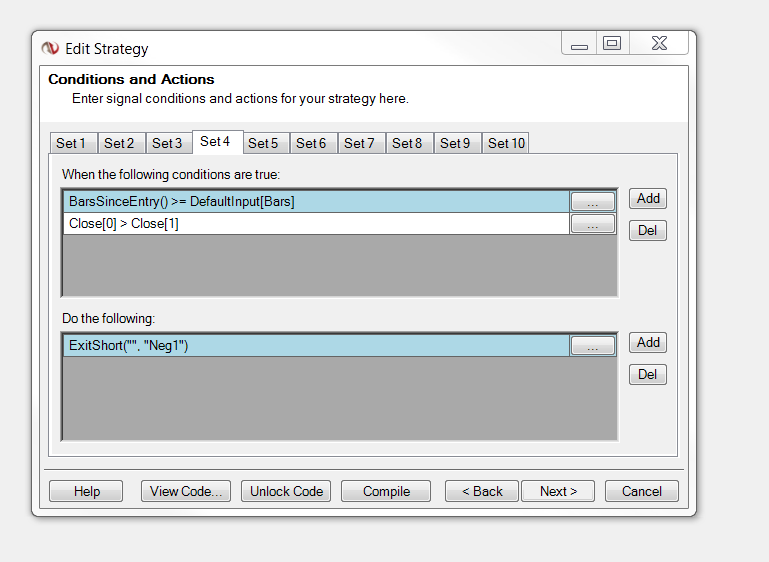Proceed with the Next > button

pos(558,491)
